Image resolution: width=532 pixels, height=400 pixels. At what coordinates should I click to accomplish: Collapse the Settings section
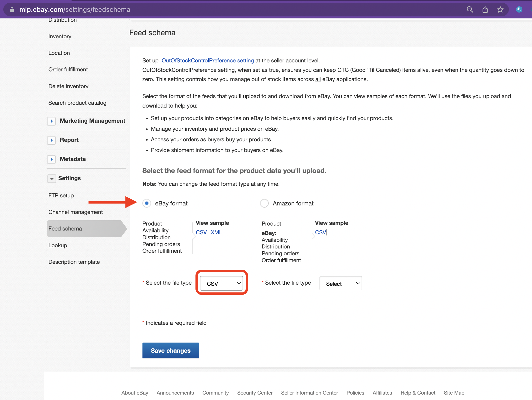(51, 178)
